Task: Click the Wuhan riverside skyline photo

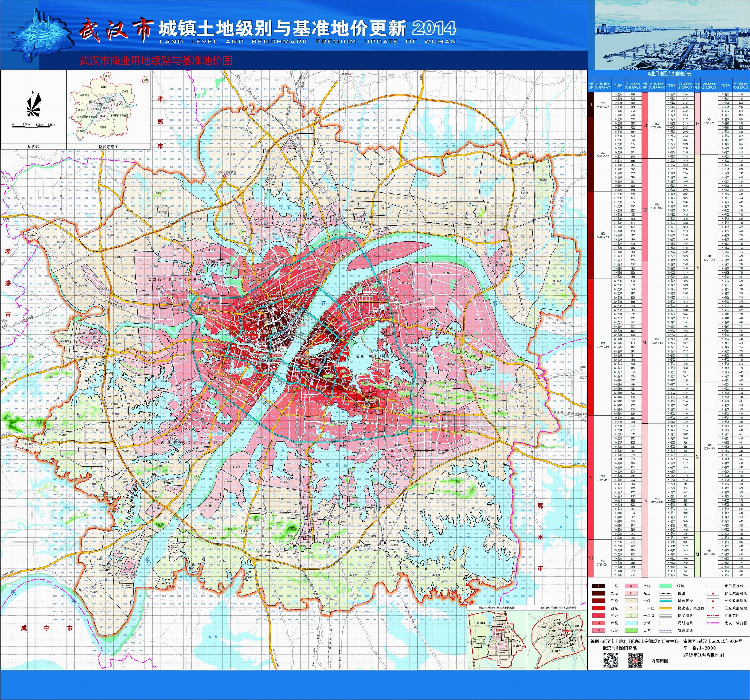Action: click(672, 35)
